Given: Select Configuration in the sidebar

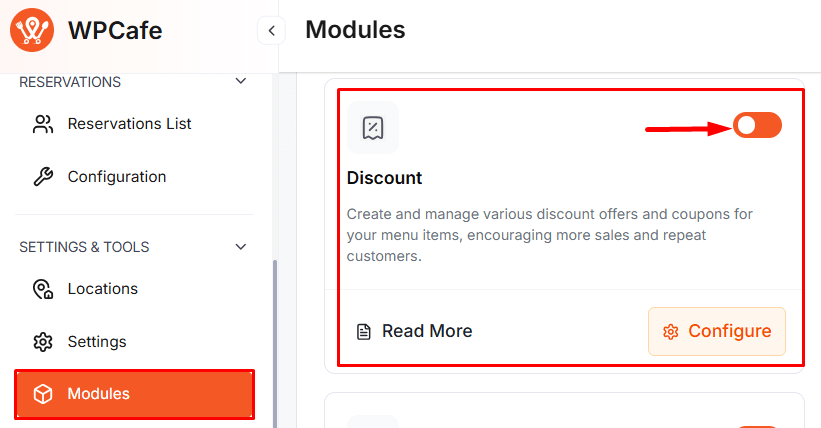Looking at the screenshot, I should [117, 177].
